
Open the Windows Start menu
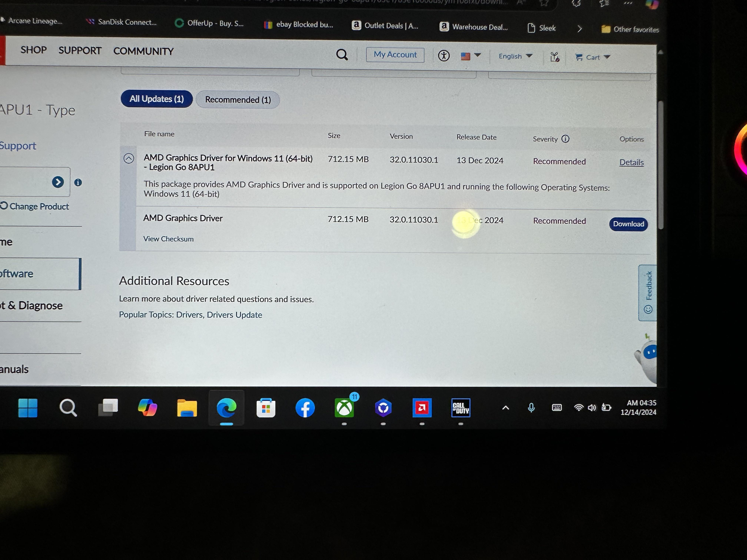[x=28, y=408]
